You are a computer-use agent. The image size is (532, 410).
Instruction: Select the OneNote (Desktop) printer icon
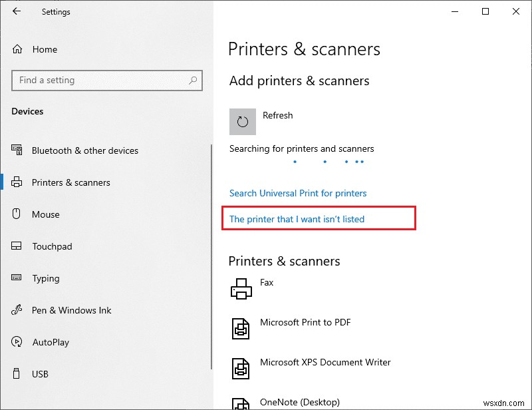point(240,403)
